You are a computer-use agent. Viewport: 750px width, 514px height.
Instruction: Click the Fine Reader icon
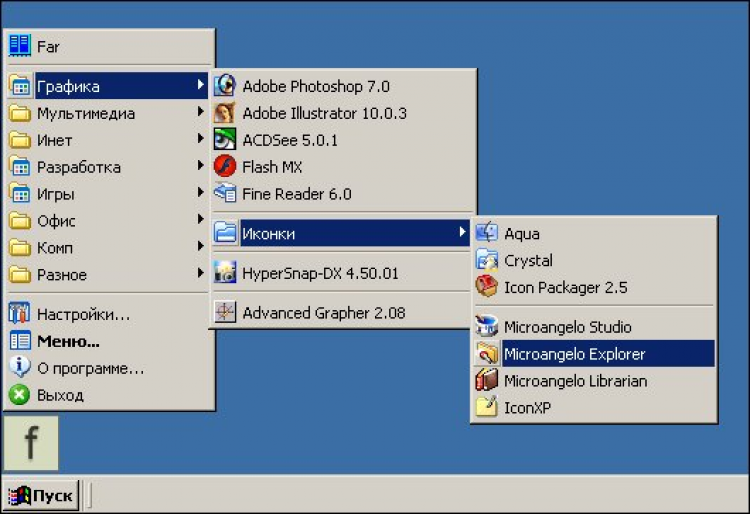pos(225,193)
